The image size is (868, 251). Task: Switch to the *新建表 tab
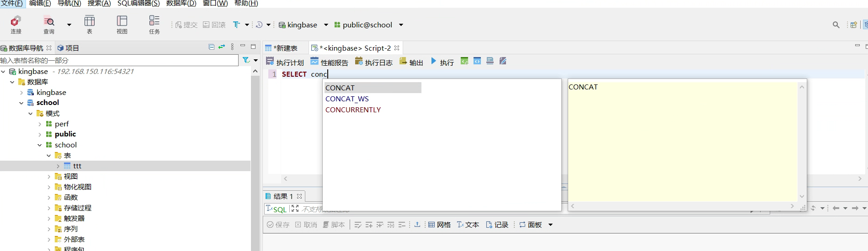pos(282,48)
